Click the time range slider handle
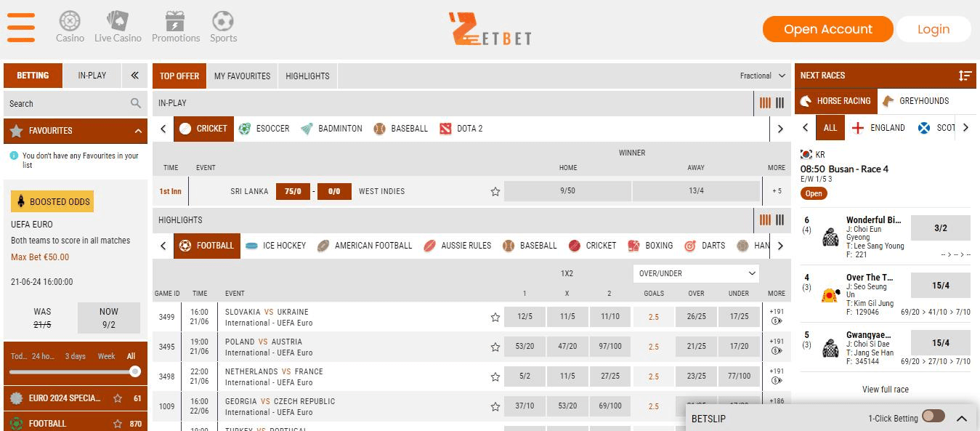The height and width of the screenshot is (431, 980). click(134, 371)
